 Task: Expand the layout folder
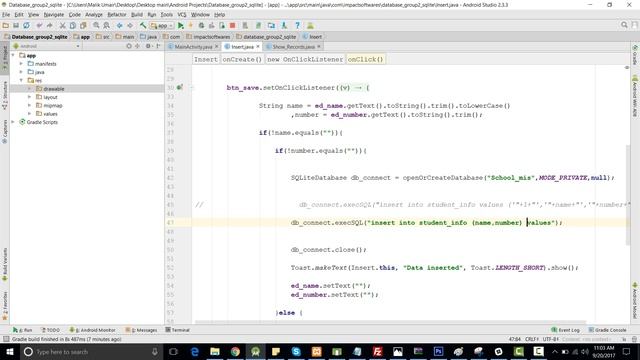coord(29,97)
